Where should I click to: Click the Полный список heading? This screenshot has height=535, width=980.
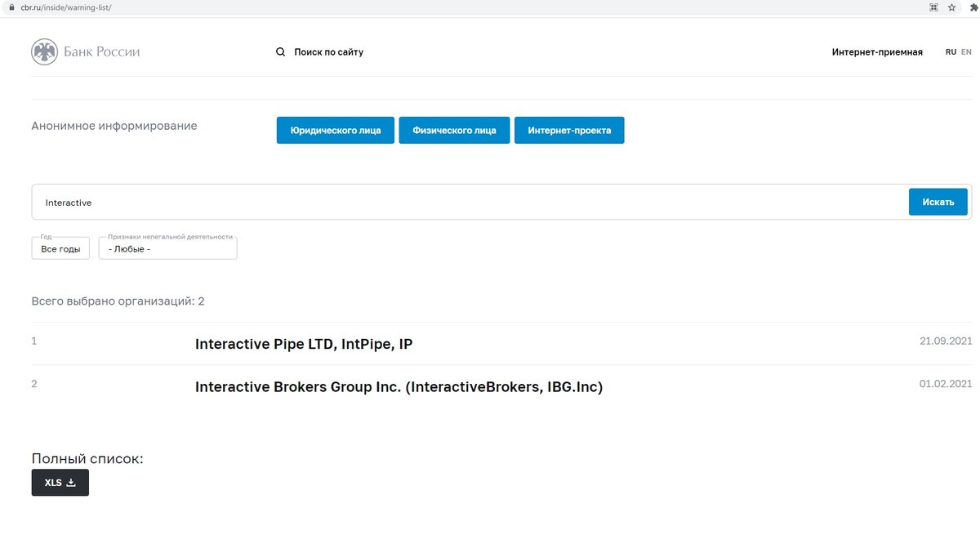(87, 458)
